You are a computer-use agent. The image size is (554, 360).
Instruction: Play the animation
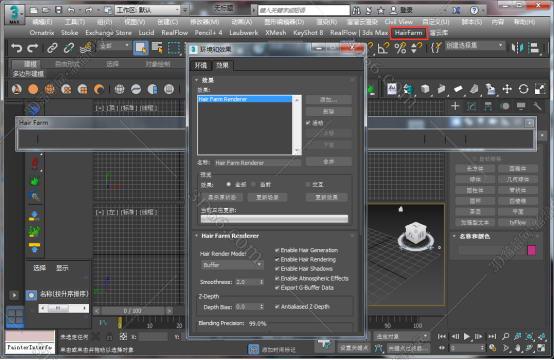[467, 336]
